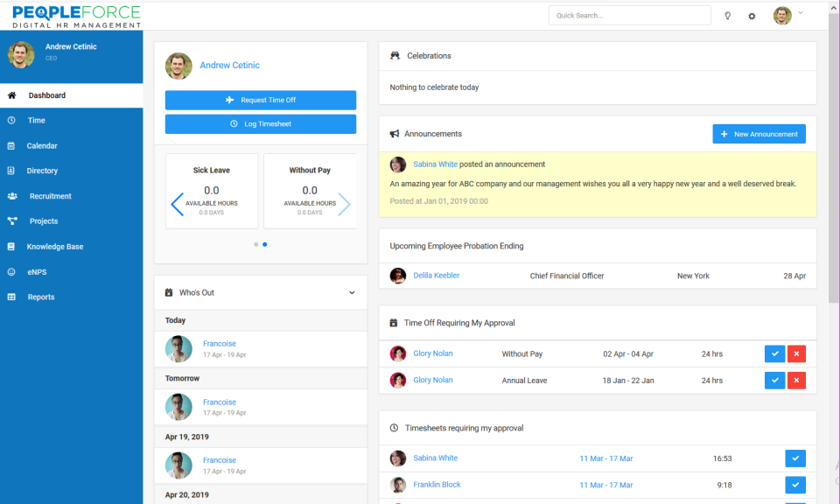Click the Announcements megaphone icon
The image size is (840, 504).
click(395, 134)
